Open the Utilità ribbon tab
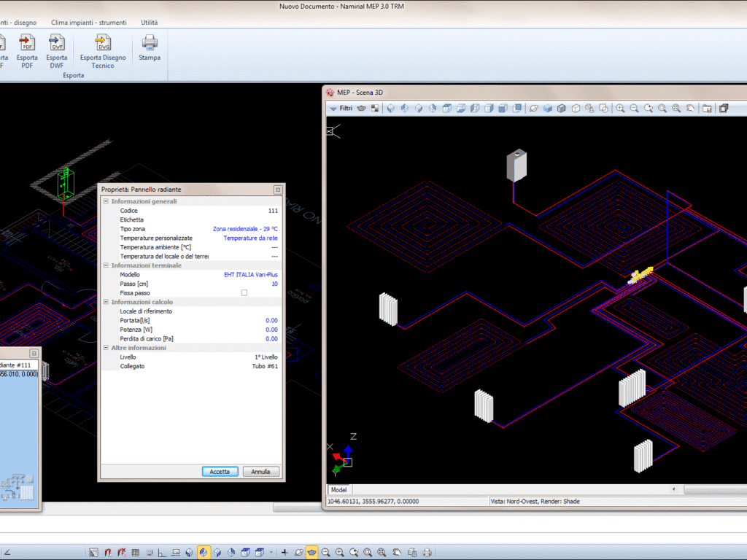 pyautogui.click(x=149, y=23)
